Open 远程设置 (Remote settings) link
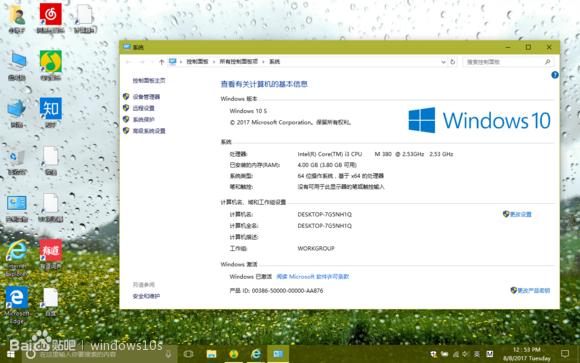580x363 pixels. (x=144, y=108)
